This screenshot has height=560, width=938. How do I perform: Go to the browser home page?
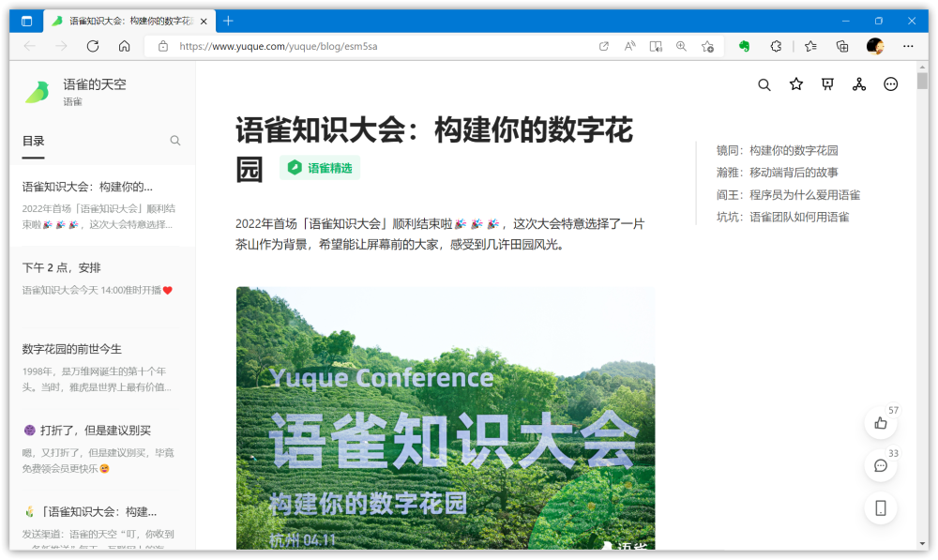pyautogui.click(x=125, y=46)
